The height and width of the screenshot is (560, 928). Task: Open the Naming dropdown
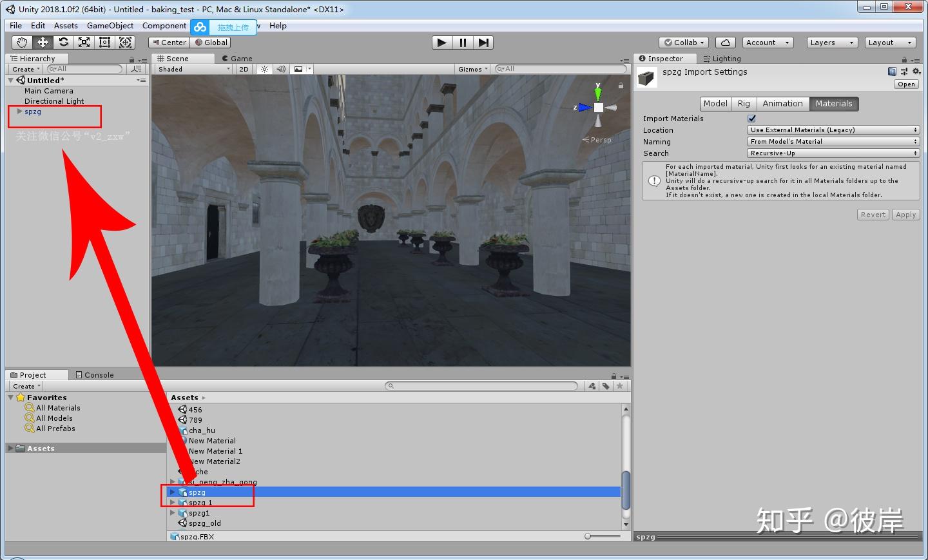[x=833, y=142]
